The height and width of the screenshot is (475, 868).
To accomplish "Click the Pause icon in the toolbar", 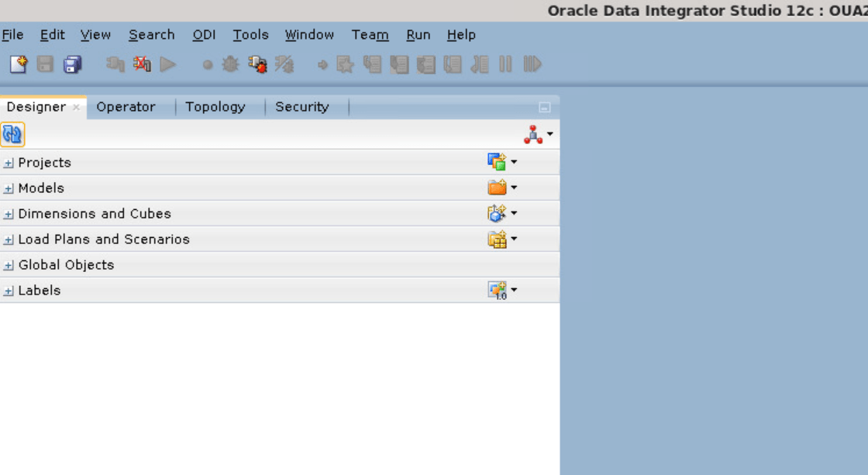I will coord(508,64).
